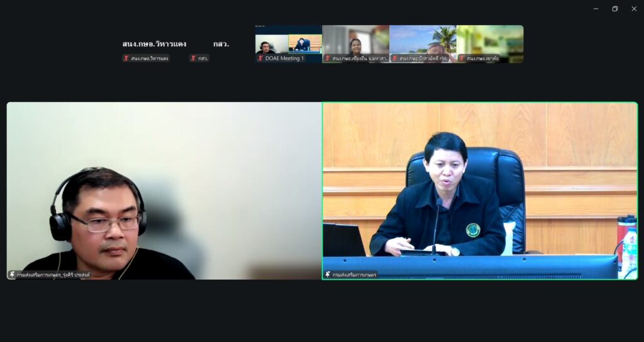Image resolution: width=644 pixels, height=342 pixels.
Task: Click muted mic icon on smiling woman's thumbnail
Action: pos(328,58)
